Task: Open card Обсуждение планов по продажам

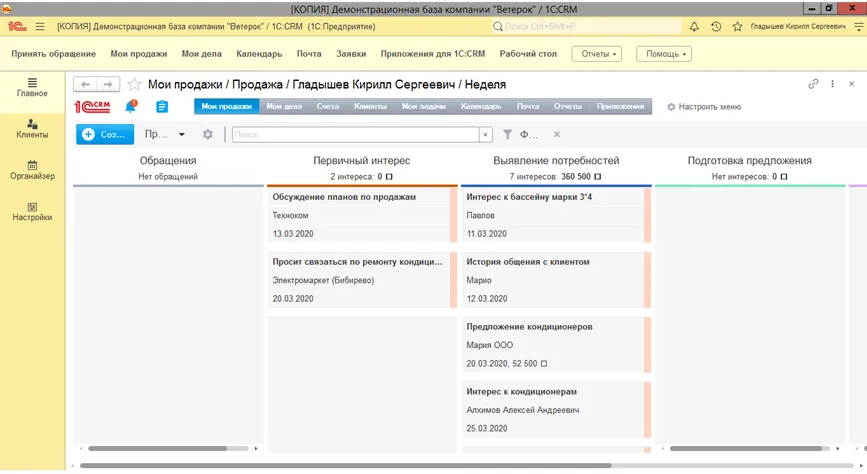Action: (362, 215)
